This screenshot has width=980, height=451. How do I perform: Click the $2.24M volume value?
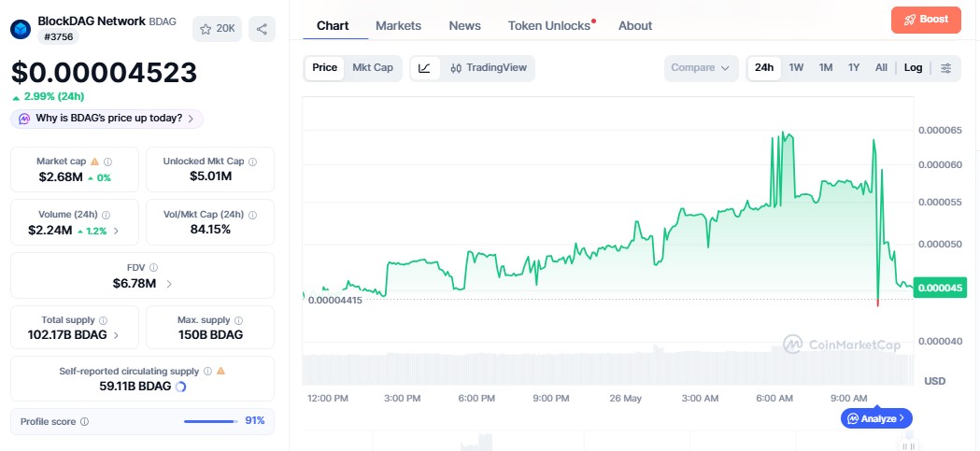50,231
